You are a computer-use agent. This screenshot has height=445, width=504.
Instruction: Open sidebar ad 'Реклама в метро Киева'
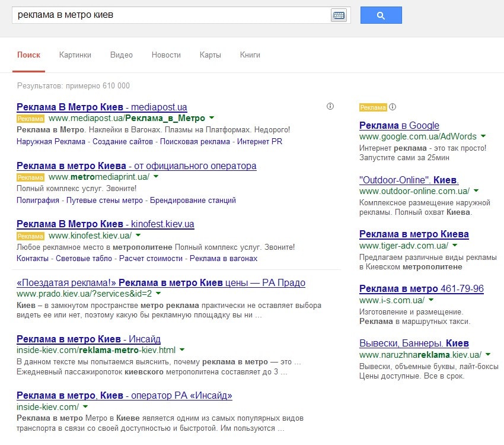pos(414,234)
